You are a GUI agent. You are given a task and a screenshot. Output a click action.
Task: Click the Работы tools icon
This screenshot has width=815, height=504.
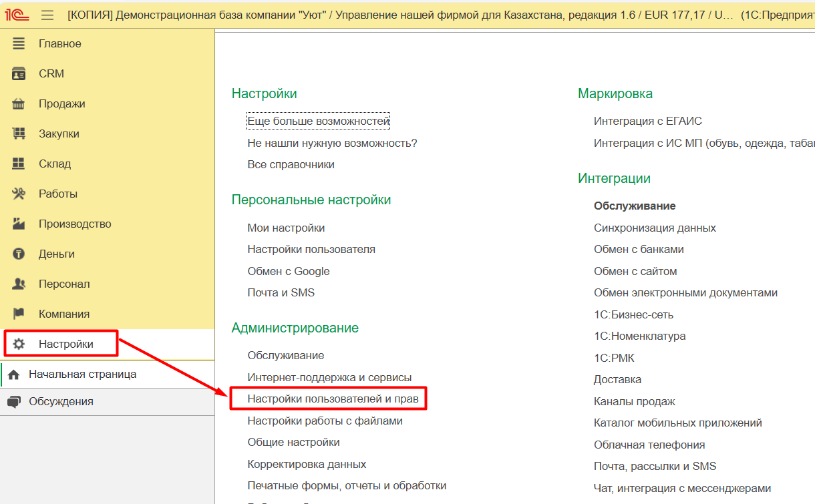click(x=19, y=194)
